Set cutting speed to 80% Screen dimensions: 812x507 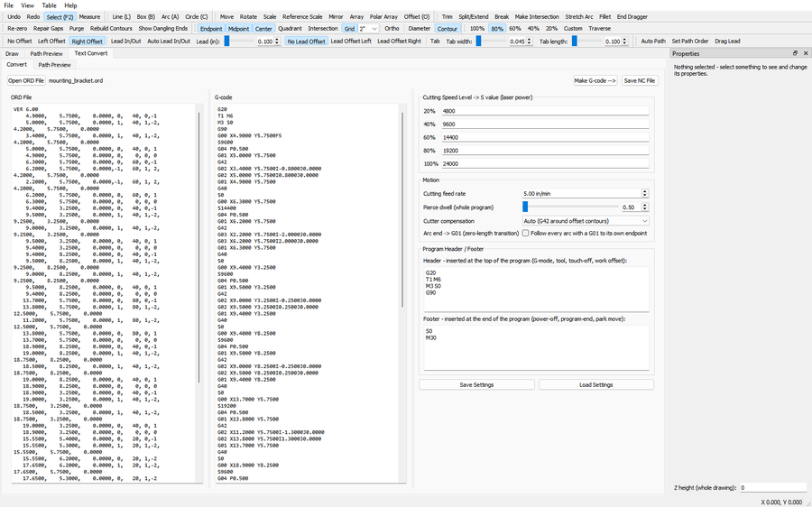point(497,29)
